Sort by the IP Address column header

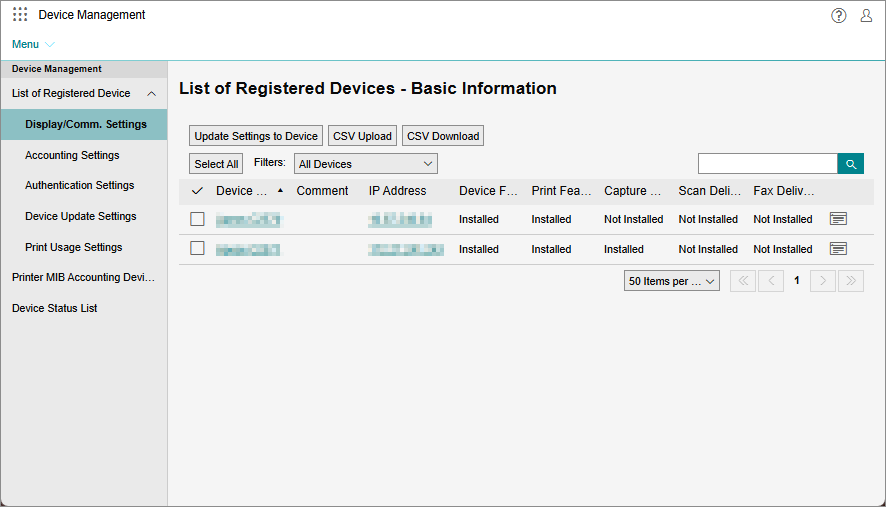pyautogui.click(x=397, y=191)
